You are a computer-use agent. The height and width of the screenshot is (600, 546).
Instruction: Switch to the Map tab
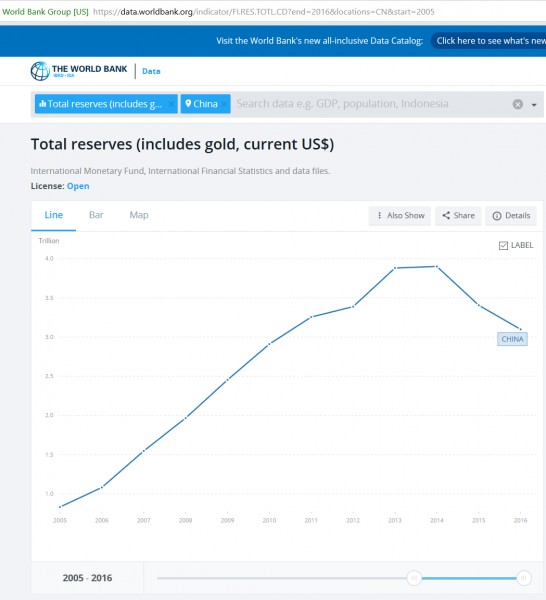tap(139, 215)
